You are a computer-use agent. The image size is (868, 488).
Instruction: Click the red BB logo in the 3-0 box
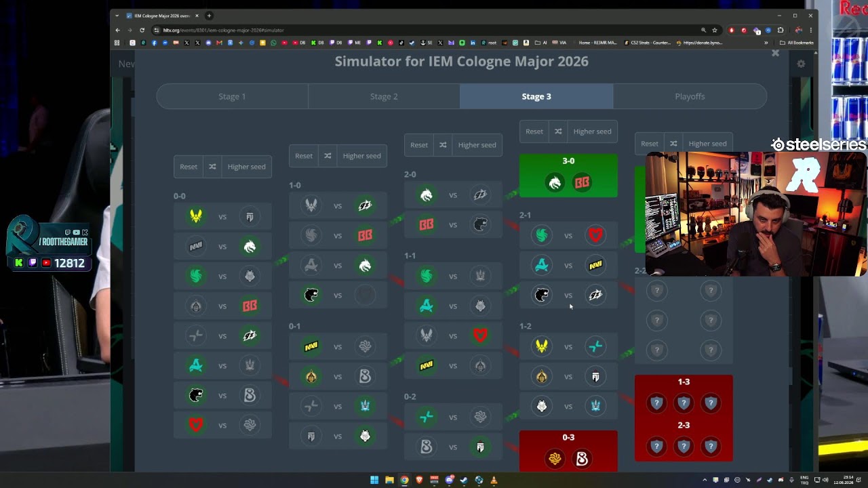[x=582, y=182]
